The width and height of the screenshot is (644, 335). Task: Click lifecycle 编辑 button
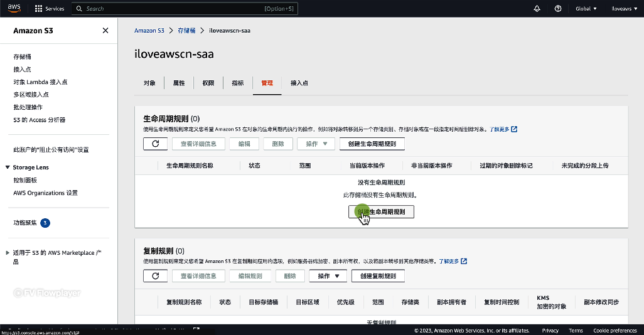coord(244,144)
